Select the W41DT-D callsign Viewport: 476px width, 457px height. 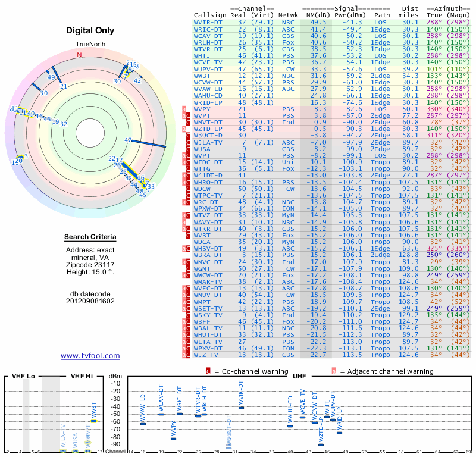click(208, 176)
